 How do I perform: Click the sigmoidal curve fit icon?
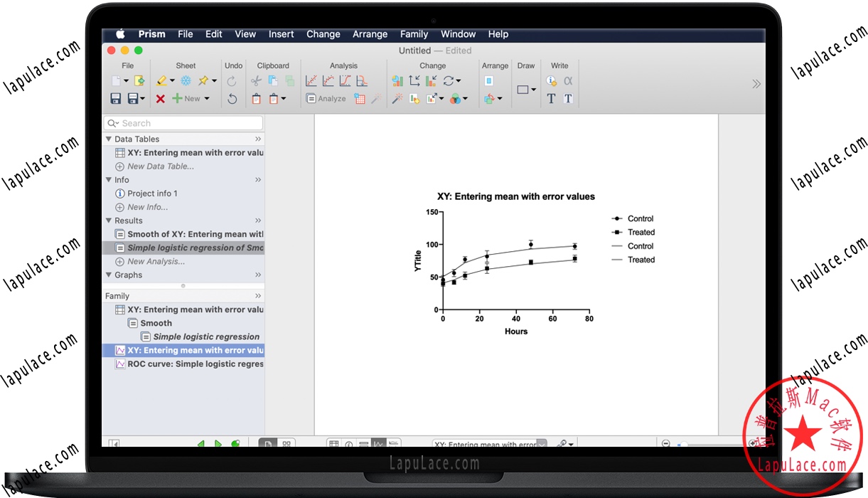(x=345, y=81)
